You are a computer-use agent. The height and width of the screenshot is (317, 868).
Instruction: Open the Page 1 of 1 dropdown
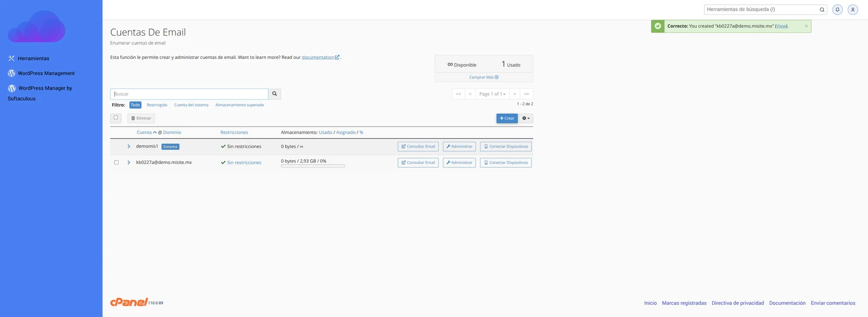(x=492, y=94)
